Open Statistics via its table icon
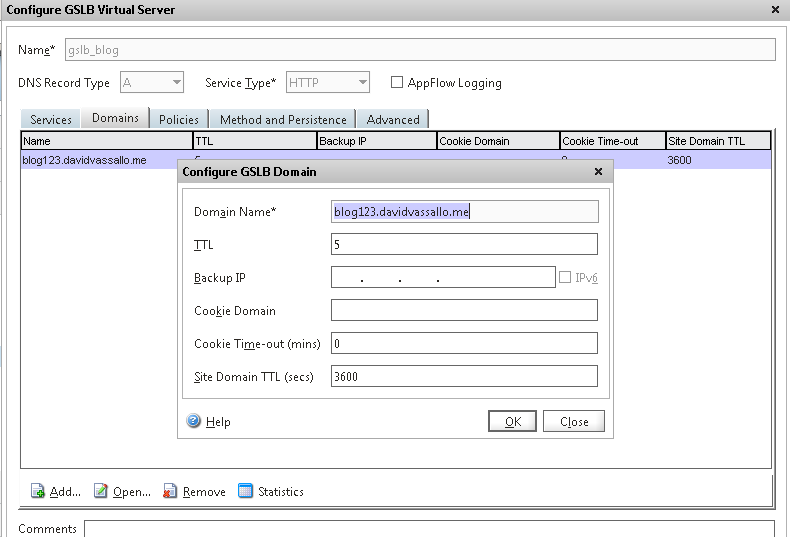The width and height of the screenshot is (790, 537). [x=246, y=491]
